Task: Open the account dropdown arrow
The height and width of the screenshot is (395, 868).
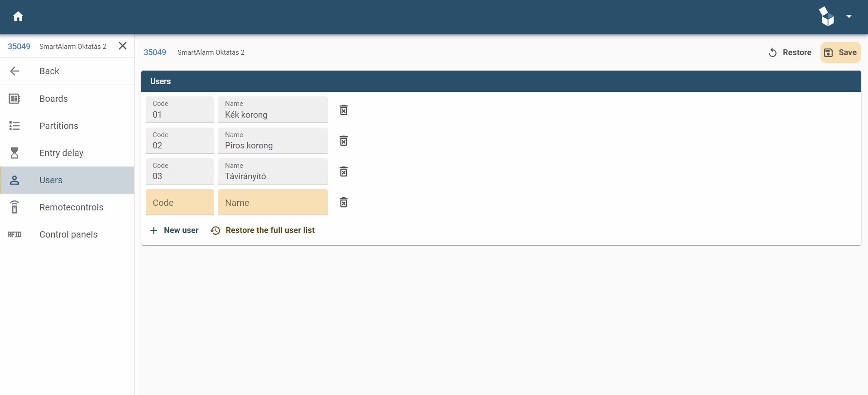Action: click(x=849, y=17)
